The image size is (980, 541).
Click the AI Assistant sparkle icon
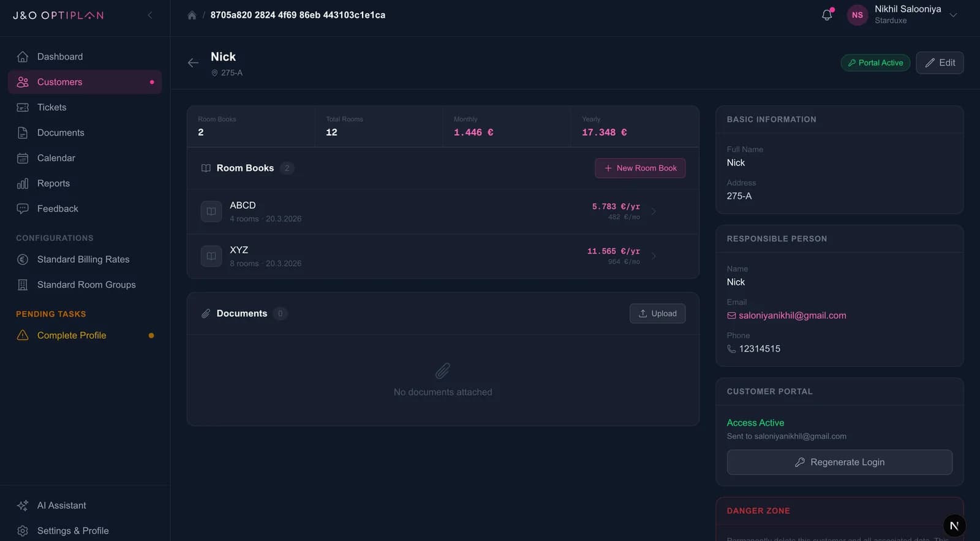coord(23,505)
